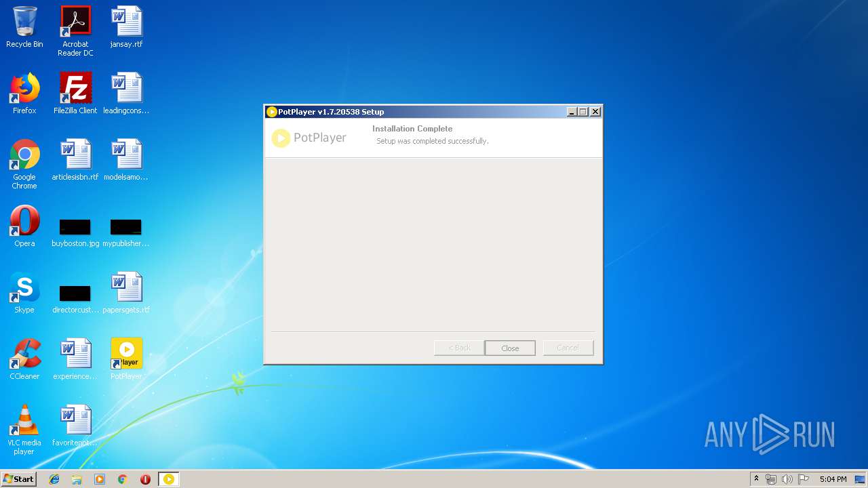
Task: Select the leadingcons document icon
Action: coord(126,94)
